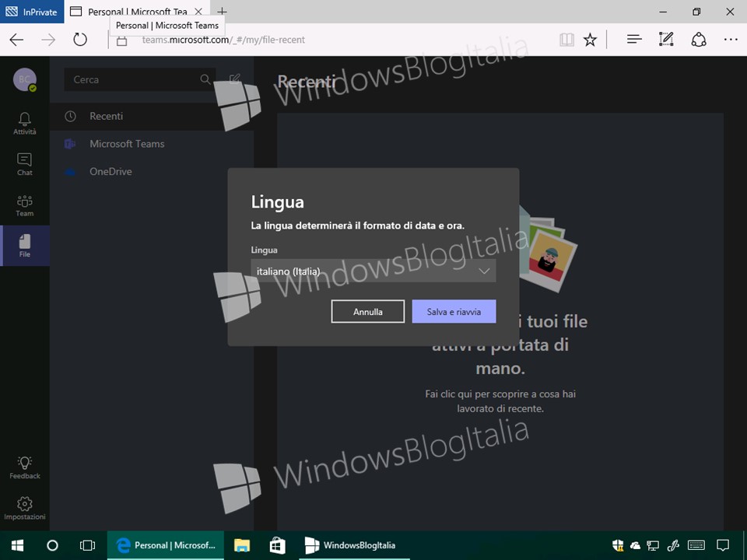Start a new chat with compose icon
The height and width of the screenshot is (560, 747).
pos(234,79)
